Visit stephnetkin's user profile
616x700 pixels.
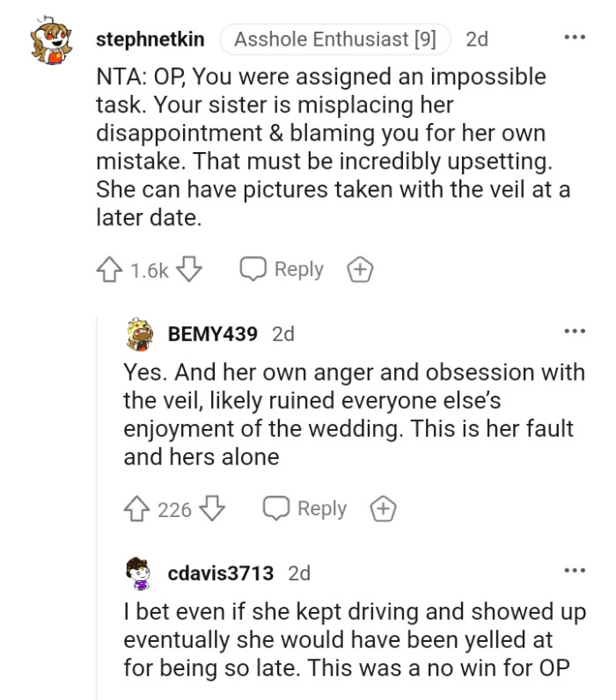tap(150, 40)
